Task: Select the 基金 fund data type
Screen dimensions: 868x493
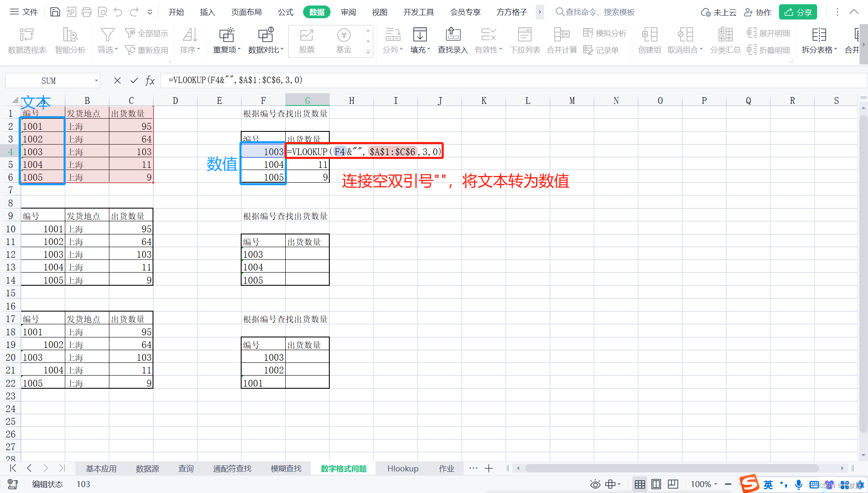Action: point(344,41)
